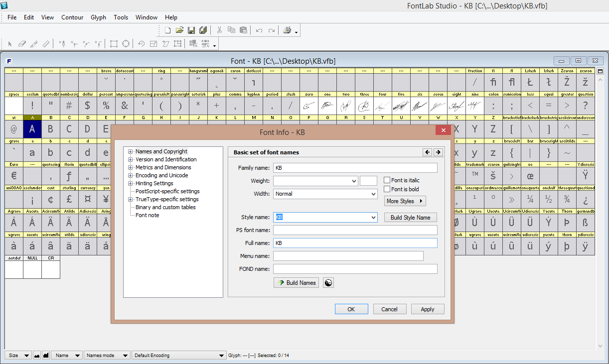
Task: Click the Open file folder icon
Action: (179, 30)
